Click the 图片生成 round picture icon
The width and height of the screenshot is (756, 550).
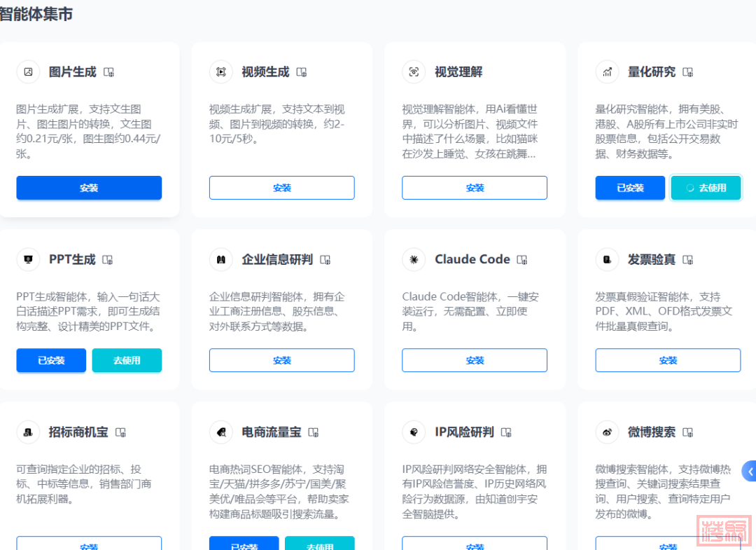[x=28, y=72]
